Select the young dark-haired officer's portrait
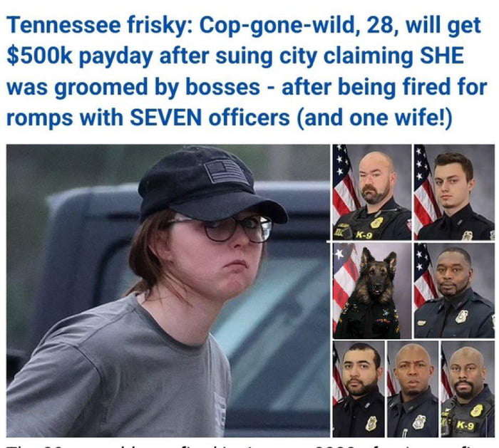499x448 pixels. [x=455, y=192]
